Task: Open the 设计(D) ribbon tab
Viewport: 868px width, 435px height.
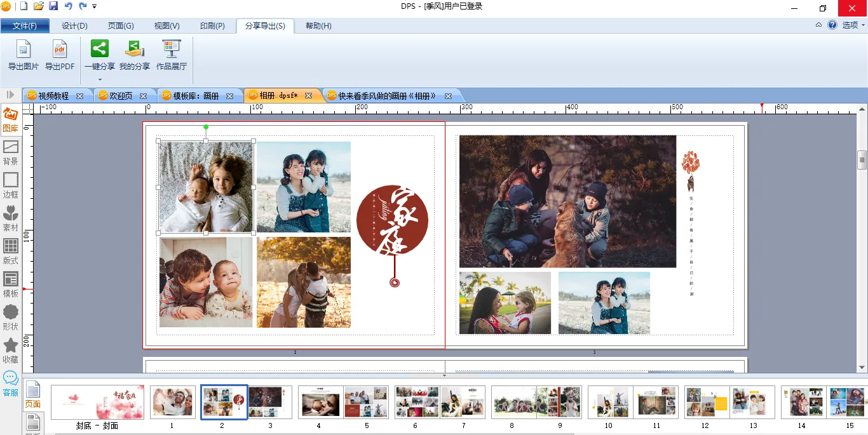Action: point(74,26)
